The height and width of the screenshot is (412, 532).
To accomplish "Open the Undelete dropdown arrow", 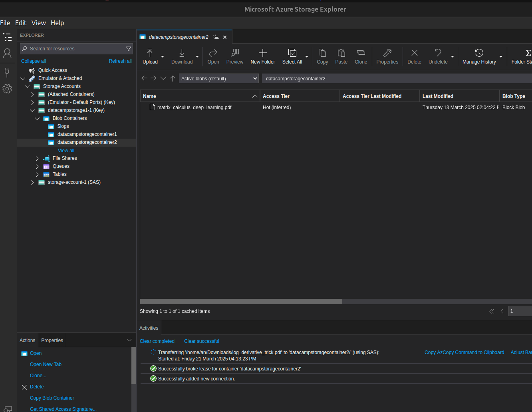I will point(453,57).
